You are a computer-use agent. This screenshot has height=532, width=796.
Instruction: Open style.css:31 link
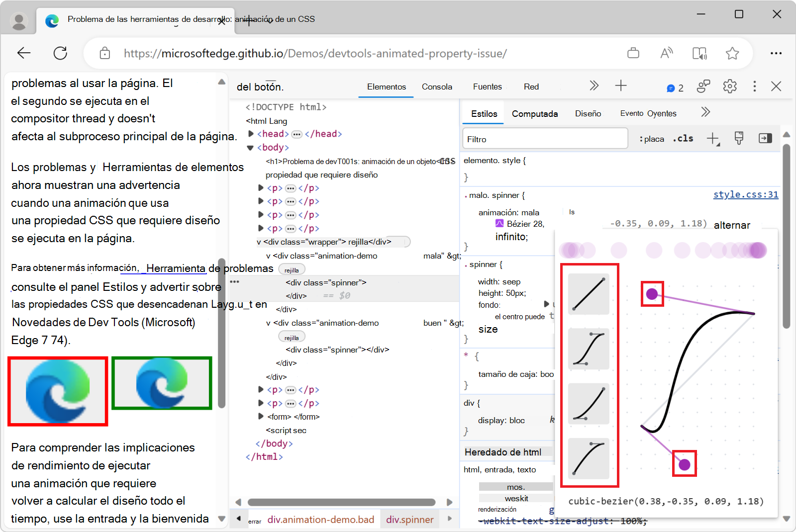(745, 194)
